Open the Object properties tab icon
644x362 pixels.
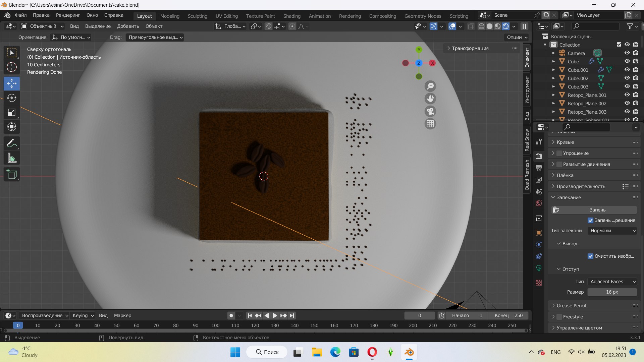(x=539, y=233)
